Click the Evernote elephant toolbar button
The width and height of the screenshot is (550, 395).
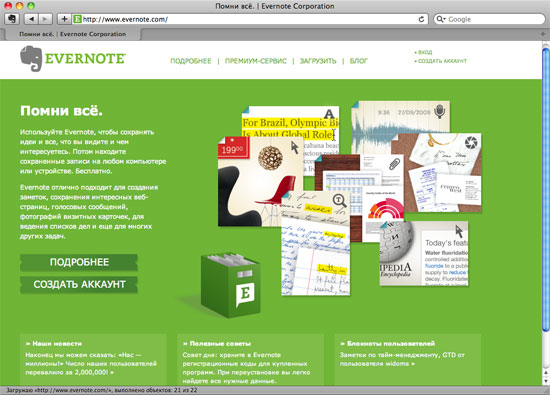[12, 19]
